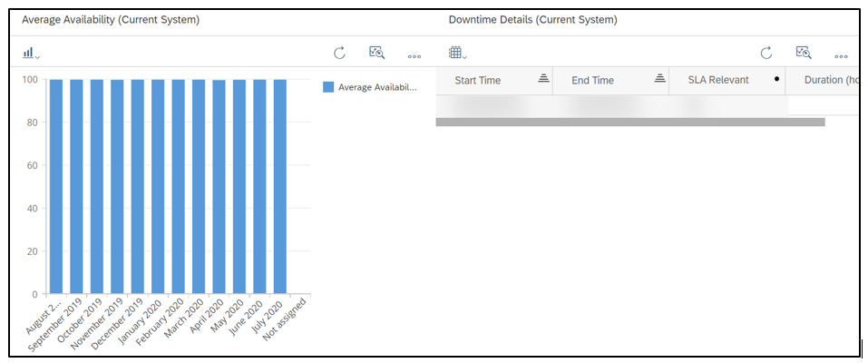Select the June 2020 bar
This screenshot has height=363, width=868.
click(259, 186)
